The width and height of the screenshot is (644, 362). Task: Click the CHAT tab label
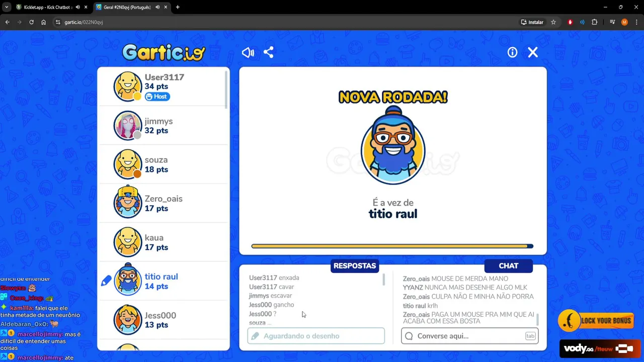pos(509,265)
